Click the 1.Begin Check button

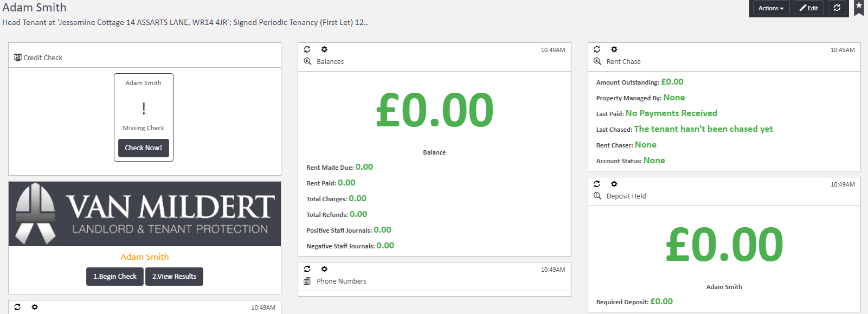115,277
